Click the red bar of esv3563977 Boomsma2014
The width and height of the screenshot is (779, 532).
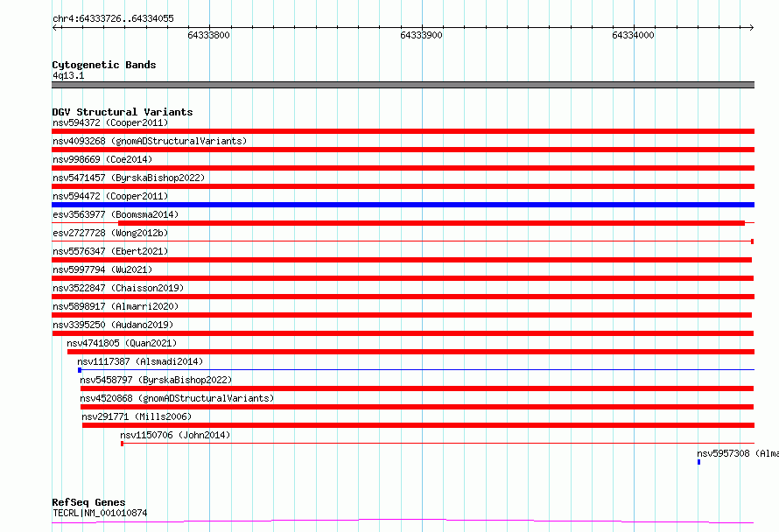click(432, 223)
